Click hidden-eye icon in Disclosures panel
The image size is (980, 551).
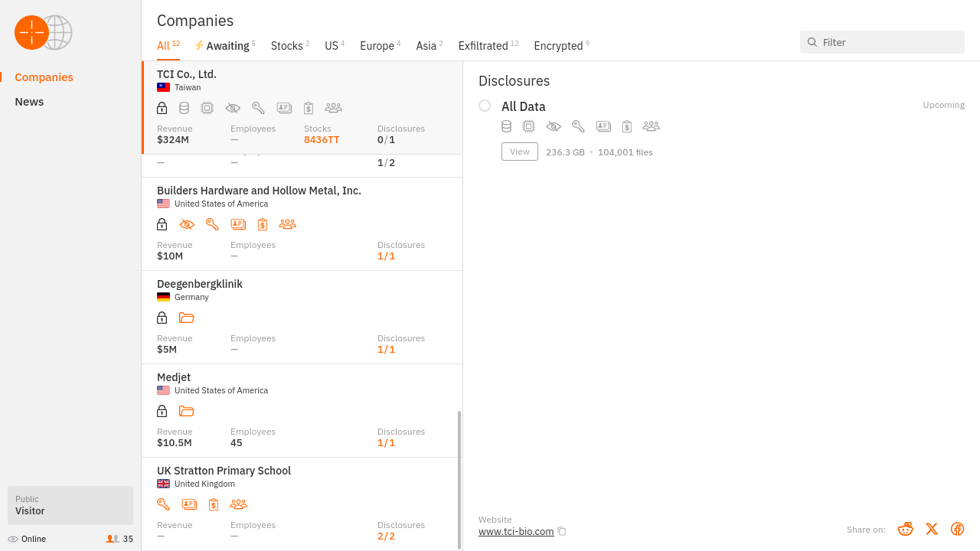click(554, 126)
